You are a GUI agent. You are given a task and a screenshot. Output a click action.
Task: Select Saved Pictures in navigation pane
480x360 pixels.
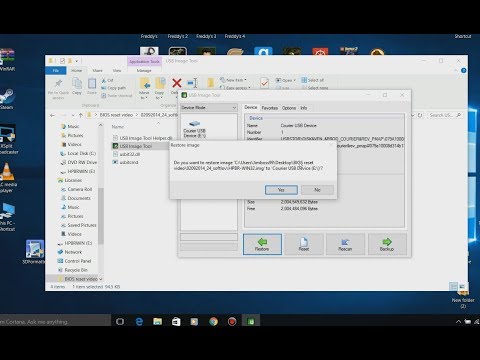pyautogui.click(x=78, y=225)
